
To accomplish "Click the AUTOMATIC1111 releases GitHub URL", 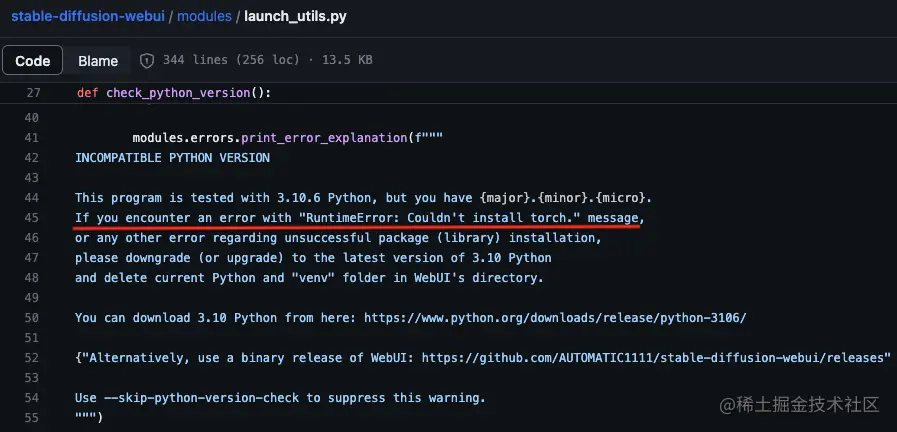I will pyautogui.click(x=656, y=358).
